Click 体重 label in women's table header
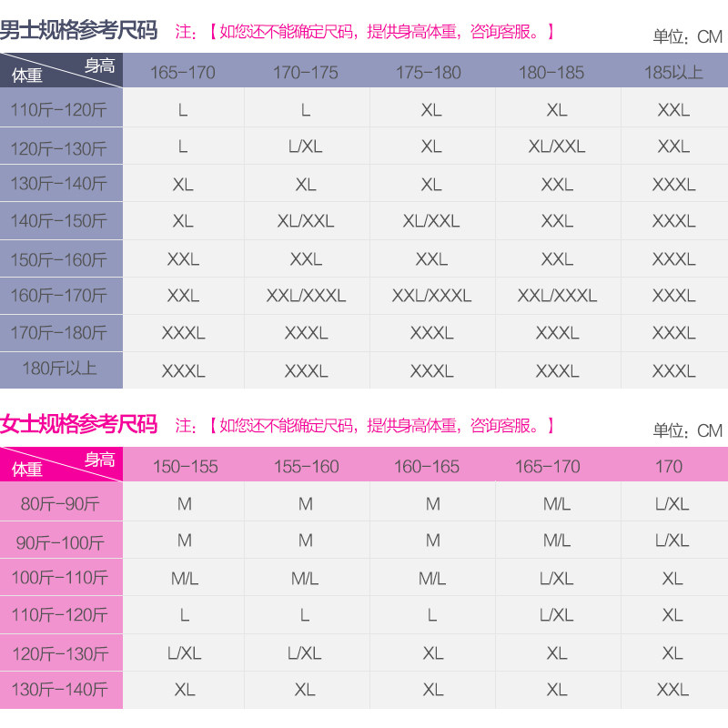Screen dimensions: 728x728 tap(27, 470)
